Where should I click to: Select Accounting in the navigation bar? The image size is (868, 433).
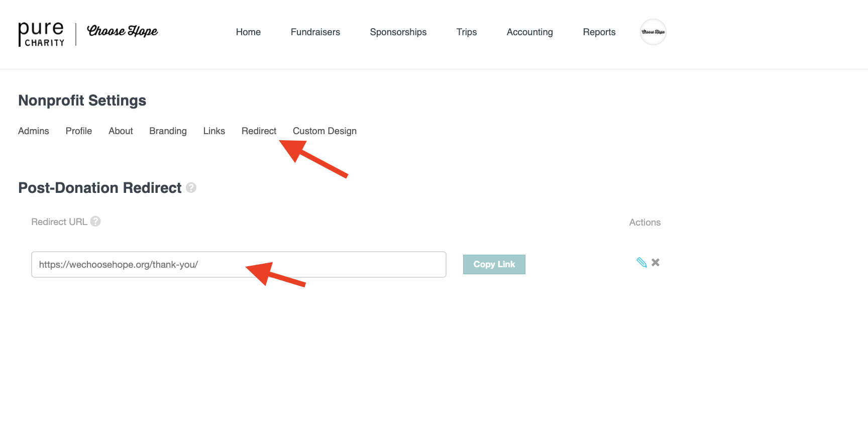click(529, 32)
